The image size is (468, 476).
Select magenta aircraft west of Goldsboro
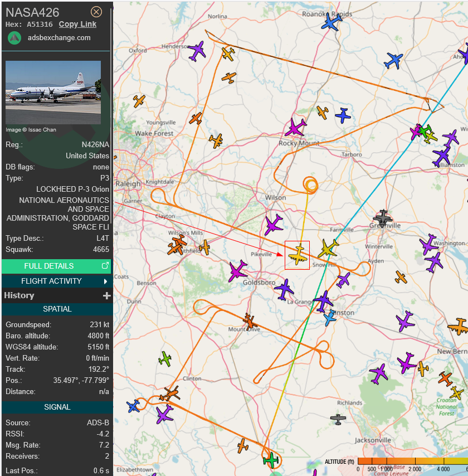pyautogui.click(x=238, y=270)
